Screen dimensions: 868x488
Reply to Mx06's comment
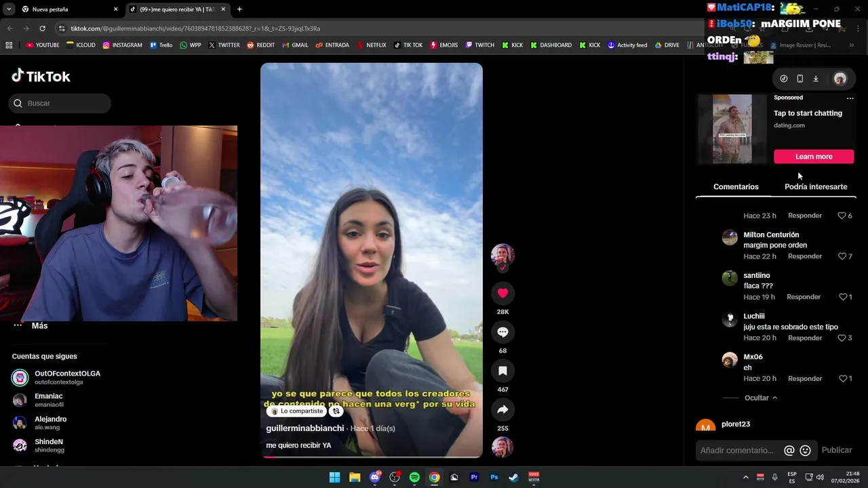point(805,378)
